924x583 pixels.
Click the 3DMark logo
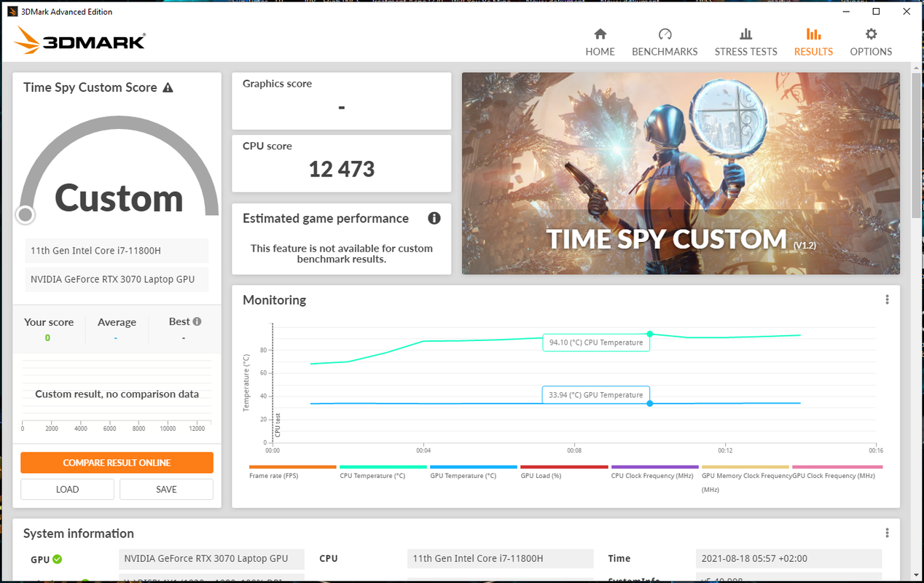pos(79,41)
